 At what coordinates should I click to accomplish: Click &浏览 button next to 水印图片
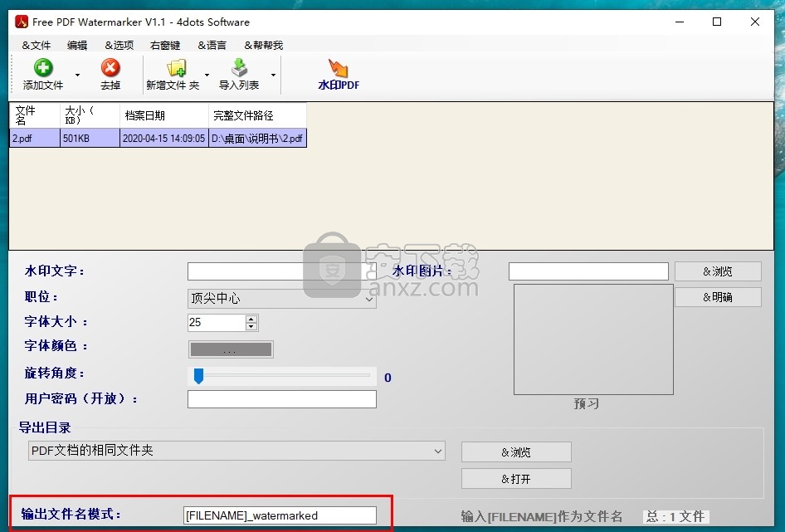coord(718,271)
